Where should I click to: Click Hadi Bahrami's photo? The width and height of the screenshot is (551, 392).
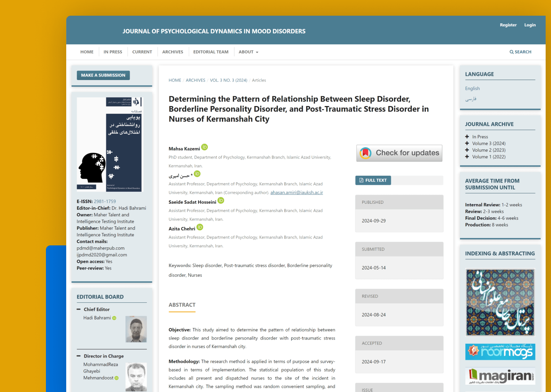[136, 329]
